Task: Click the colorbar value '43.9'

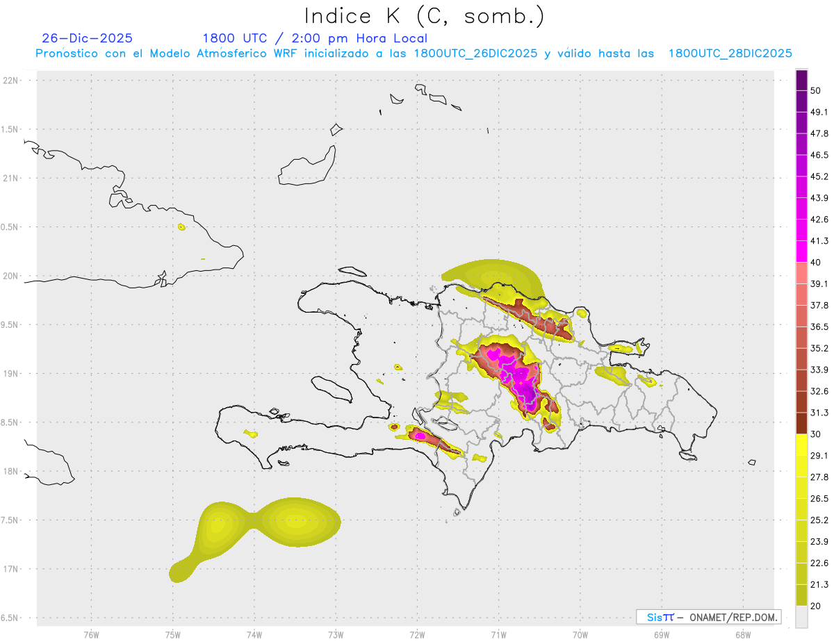Action: pos(819,198)
